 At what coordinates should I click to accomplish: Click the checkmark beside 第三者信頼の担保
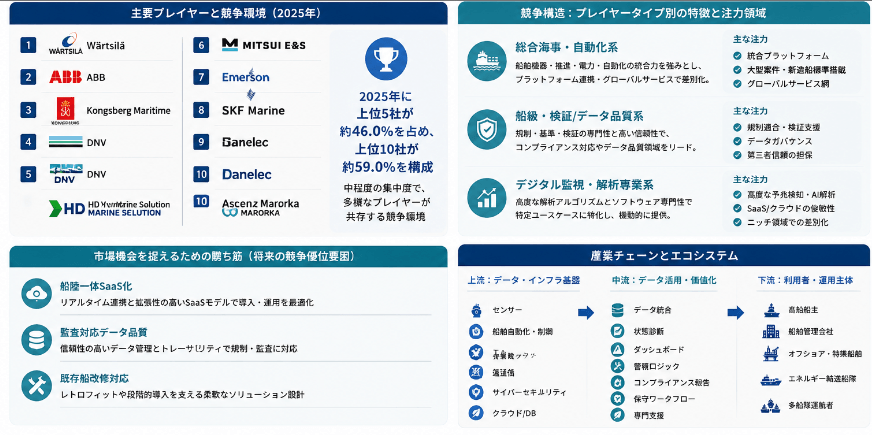pyautogui.click(x=737, y=155)
